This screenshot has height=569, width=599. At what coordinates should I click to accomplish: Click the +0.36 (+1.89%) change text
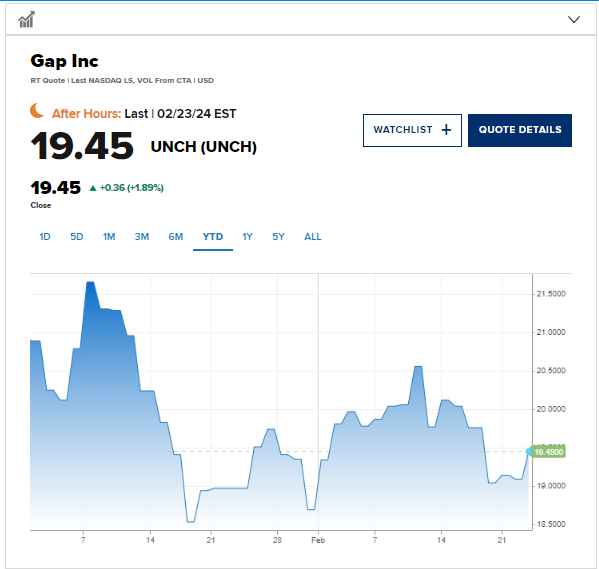click(x=131, y=188)
